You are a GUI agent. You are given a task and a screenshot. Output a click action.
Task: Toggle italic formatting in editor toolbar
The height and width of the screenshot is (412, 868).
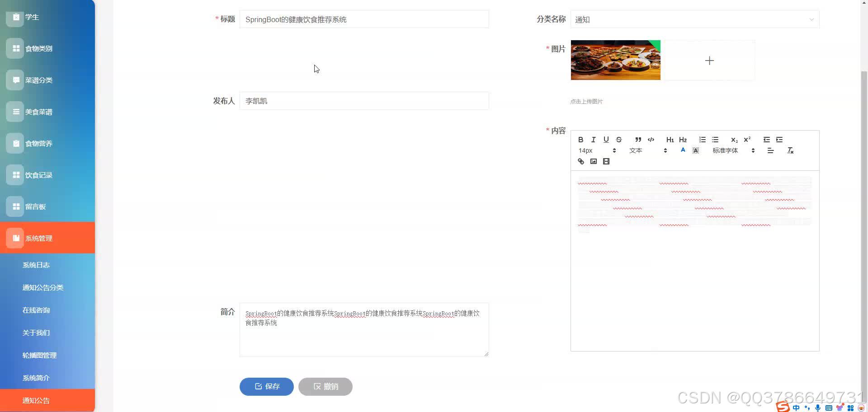pyautogui.click(x=594, y=140)
